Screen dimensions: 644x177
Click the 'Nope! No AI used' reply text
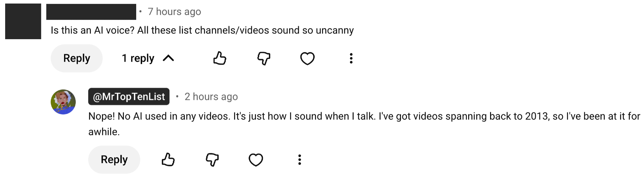pos(364,116)
